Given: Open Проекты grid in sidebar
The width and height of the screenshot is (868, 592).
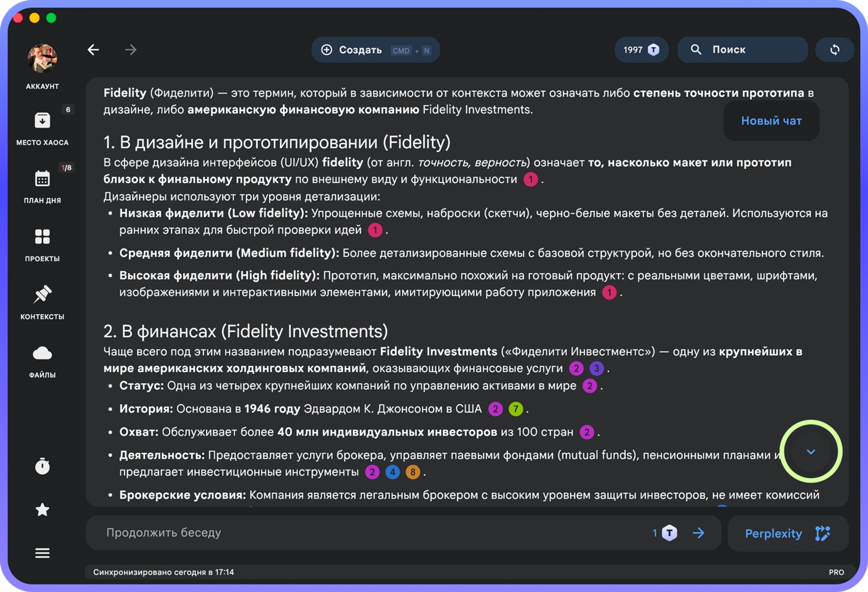Looking at the screenshot, I should (x=42, y=244).
